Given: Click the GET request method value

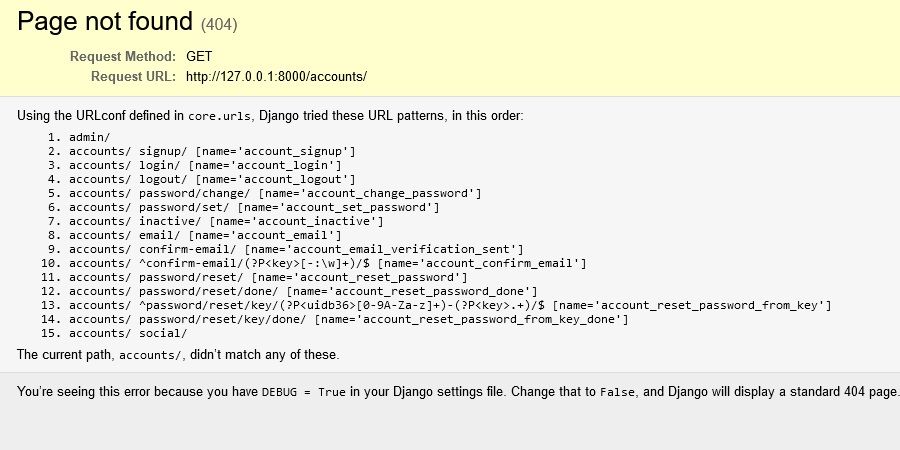Looking at the screenshot, I should click(199, 56).
